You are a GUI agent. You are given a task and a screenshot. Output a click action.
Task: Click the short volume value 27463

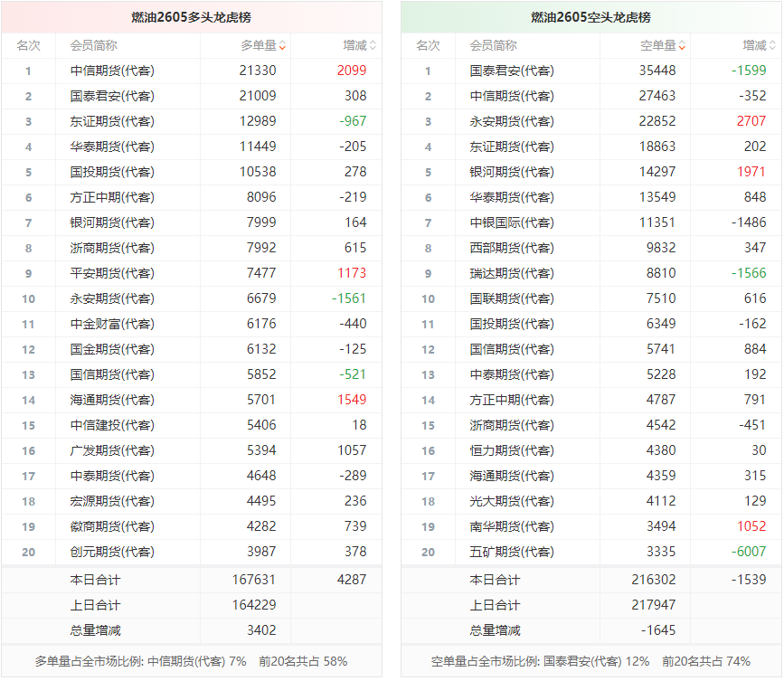657,96
